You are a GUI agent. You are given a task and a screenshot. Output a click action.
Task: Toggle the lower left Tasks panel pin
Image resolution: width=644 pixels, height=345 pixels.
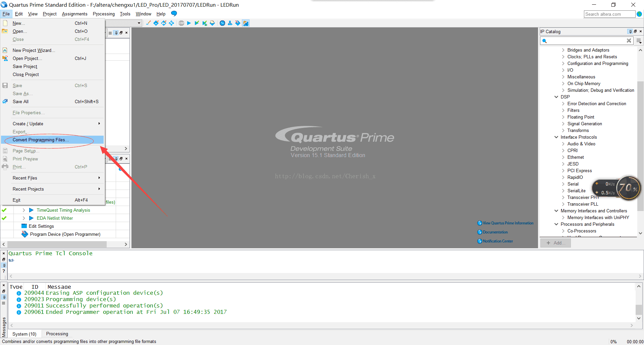[116, 158]
